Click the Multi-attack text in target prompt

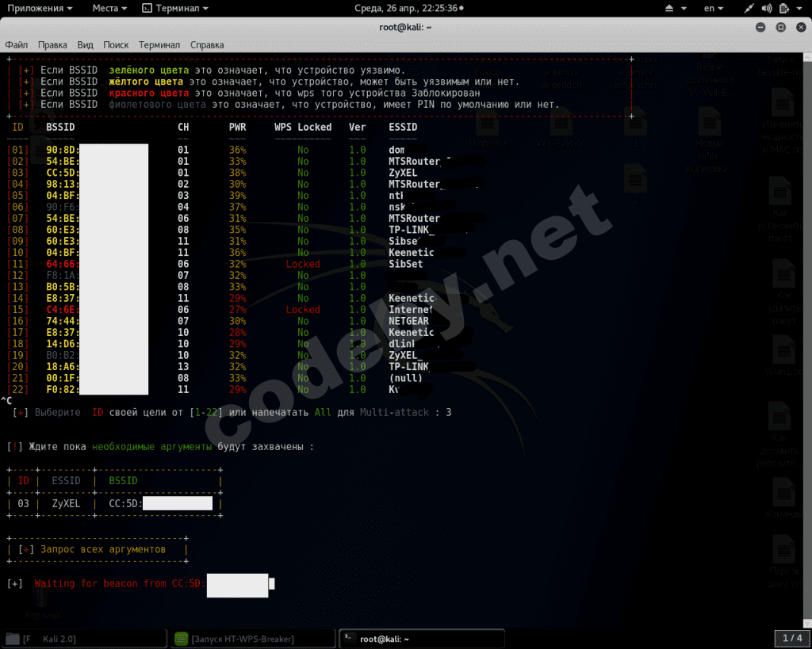[394, 413]
